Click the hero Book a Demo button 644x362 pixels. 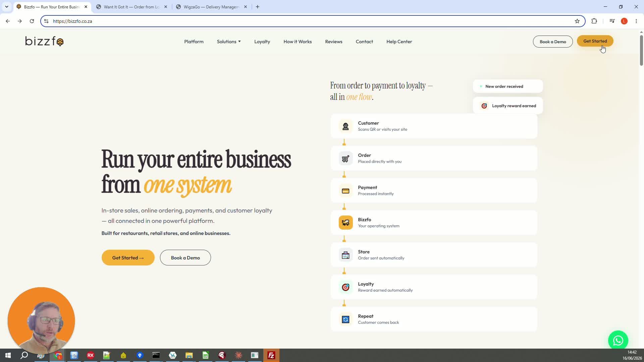tap(185, 258)
